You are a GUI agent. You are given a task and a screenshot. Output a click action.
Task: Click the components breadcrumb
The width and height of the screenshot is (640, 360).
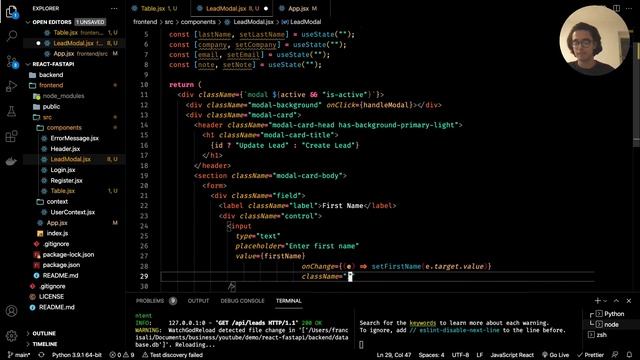198,22
